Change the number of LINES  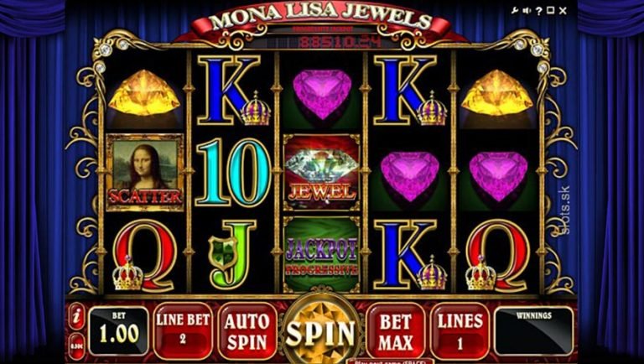[x=460, y=331]
